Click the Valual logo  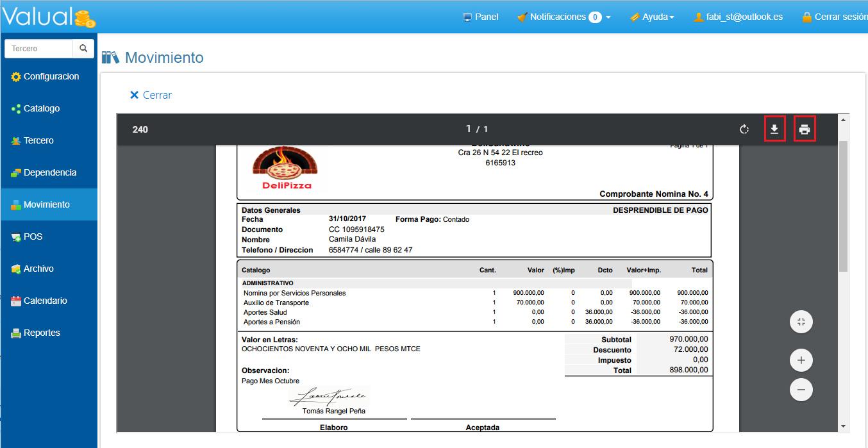(49, 17)
